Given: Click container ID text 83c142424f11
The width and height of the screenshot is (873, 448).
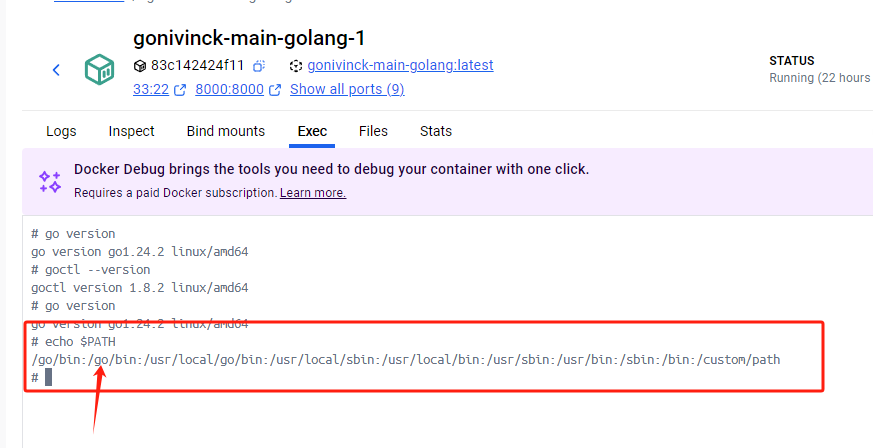Looking at the screenshot, I should tap(198, 66).
